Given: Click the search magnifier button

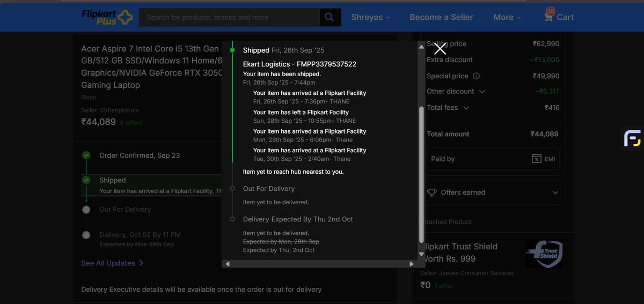Looking at the screenshot, I should [331, 17].
